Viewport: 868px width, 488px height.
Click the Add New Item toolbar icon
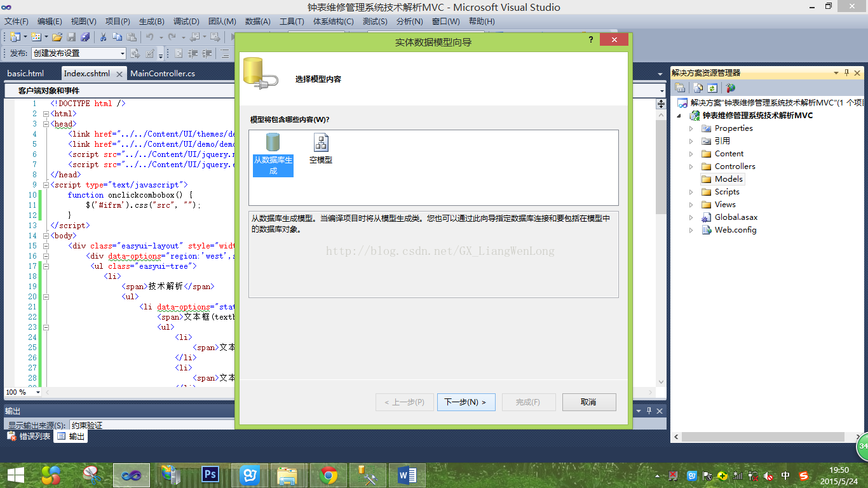[36, 37]
